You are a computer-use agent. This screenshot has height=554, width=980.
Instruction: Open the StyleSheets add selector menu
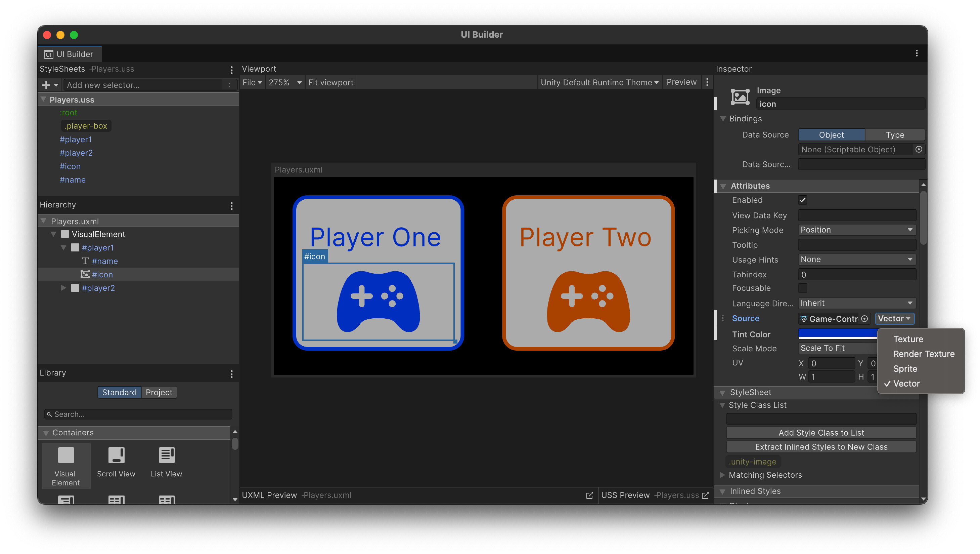click(x=55, y=84)
